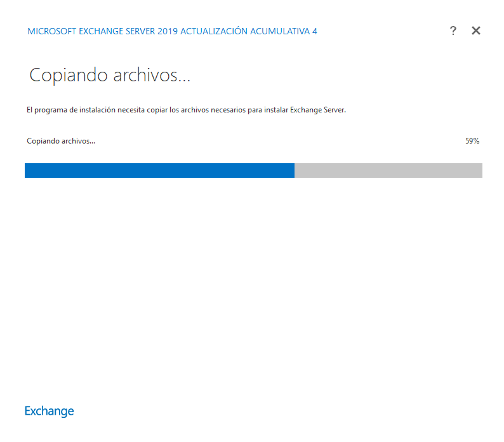Screen dimensions: 504x442
Task: Open the help question mark icon
Action: coord(453,30)
